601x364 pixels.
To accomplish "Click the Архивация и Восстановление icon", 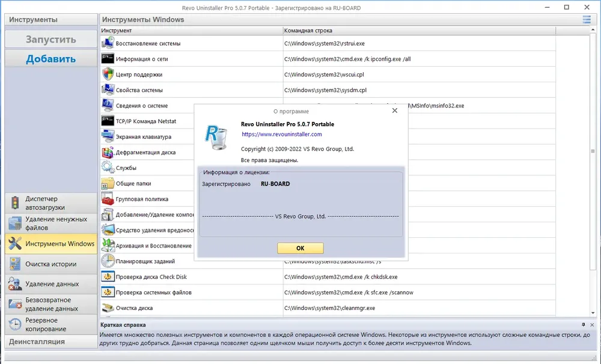I will [108, 245].
